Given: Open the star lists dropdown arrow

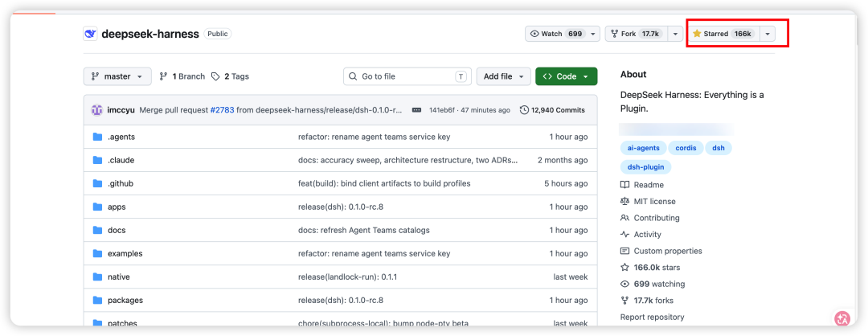Looking at the screenshot, I should (768, 34).
